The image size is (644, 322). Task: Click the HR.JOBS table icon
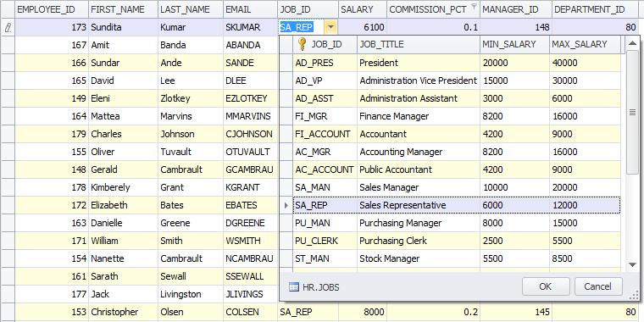pyautogui.click(x=294, y=287)
